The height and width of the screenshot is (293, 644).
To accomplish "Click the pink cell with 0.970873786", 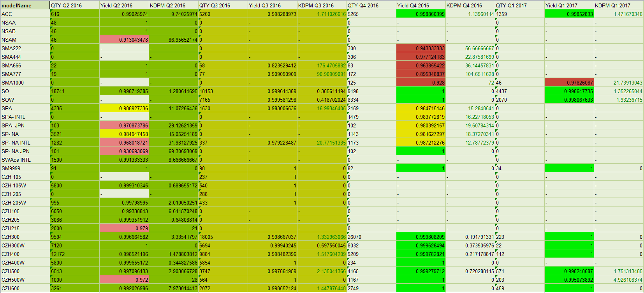I will click(124, 125).
